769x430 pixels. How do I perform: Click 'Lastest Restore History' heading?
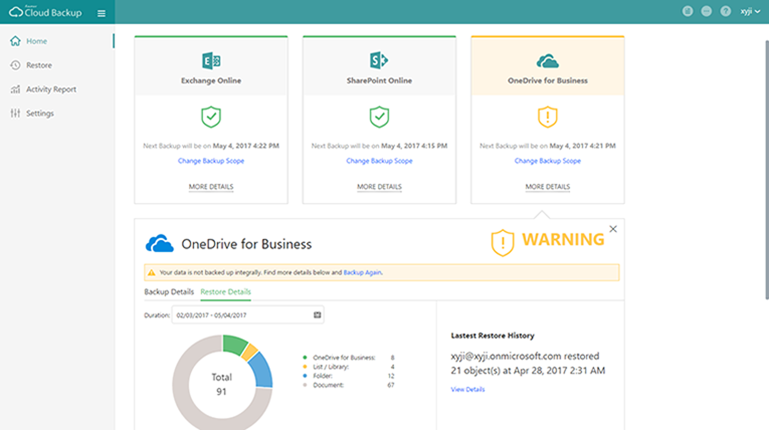(x=492, y=336)
